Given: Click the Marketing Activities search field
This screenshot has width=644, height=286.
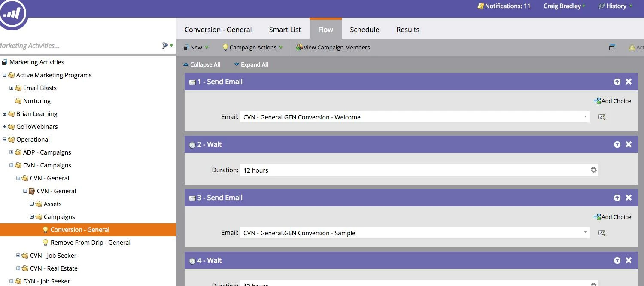Looking at the screenshot, I should coord(79,46).
